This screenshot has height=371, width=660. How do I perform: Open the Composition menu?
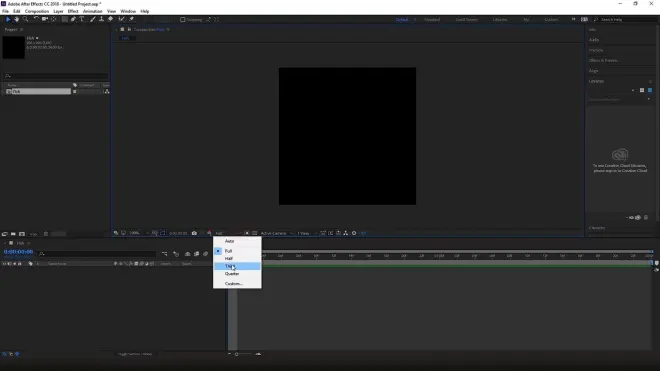(37, 11)
